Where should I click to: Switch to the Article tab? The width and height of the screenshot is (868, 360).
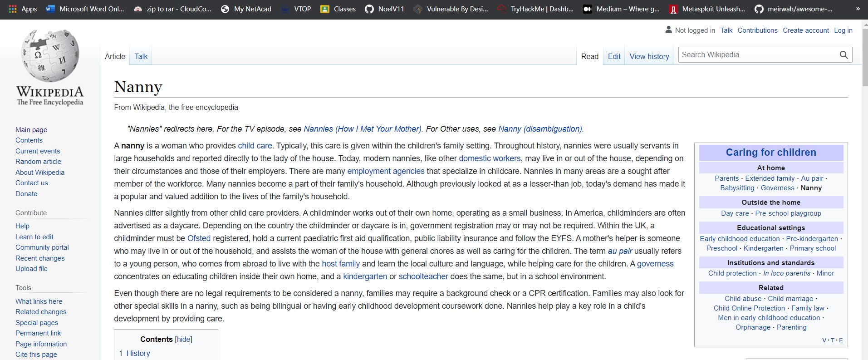115,56
